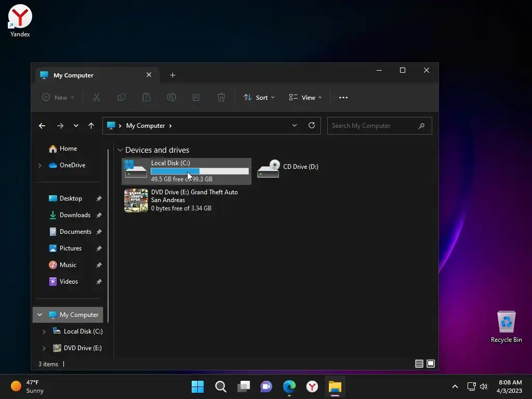Screen dimensions: 532x399
Task: Click the Share icon in toolbar
Action: pos(196,97)
